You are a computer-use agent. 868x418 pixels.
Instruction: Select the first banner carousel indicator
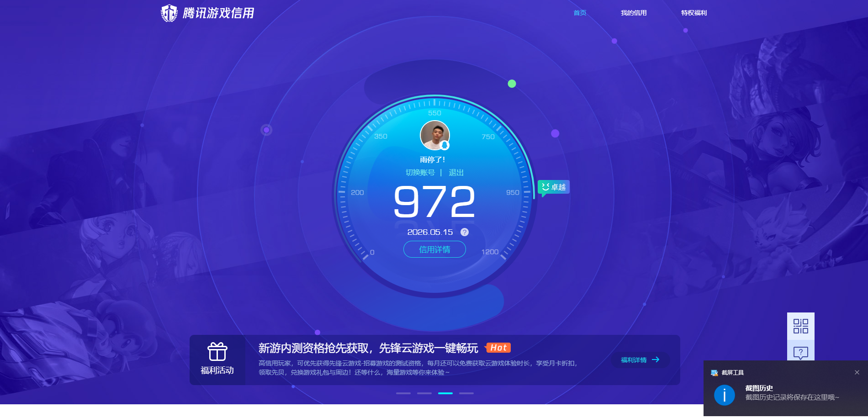pyautogui.click(x=403, y=393)
